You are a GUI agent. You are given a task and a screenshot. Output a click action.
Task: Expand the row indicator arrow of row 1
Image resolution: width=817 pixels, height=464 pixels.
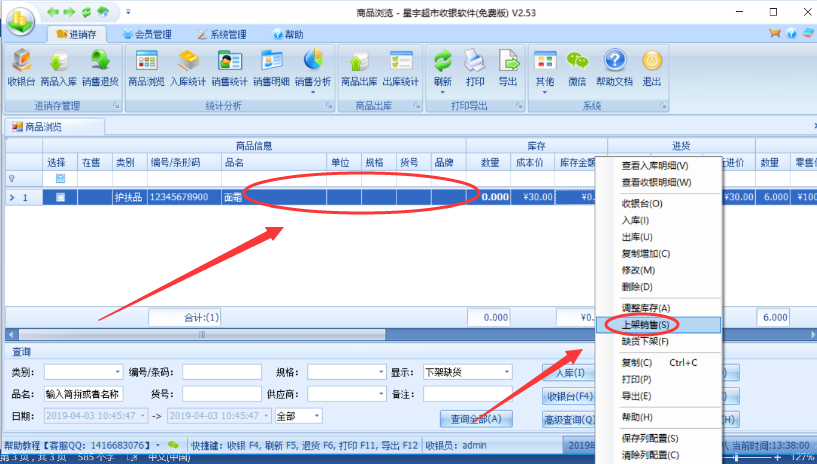13,197
